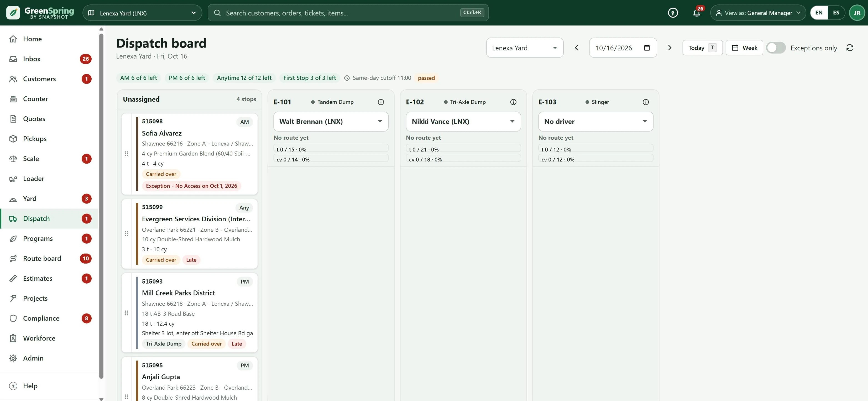Focus the search customers, orders, tickets field
The width and height of the screenshot is (868, 401).
(348, 13)
